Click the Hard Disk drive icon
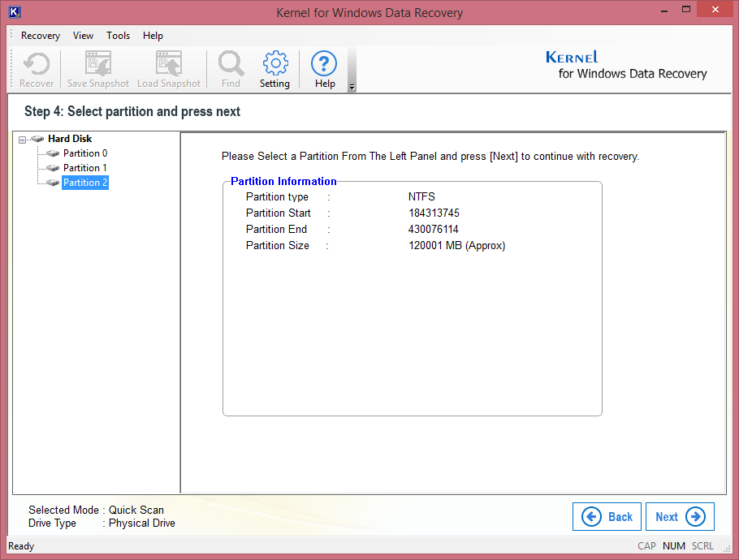Image resolution: width=739 pixels, height=560 pixels. click(37, 139)
